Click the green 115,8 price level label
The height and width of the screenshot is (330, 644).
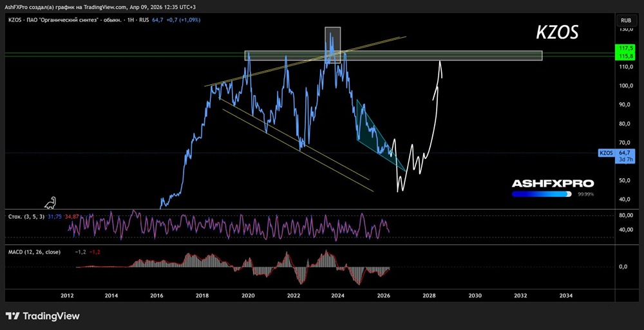tap(627, 55)
